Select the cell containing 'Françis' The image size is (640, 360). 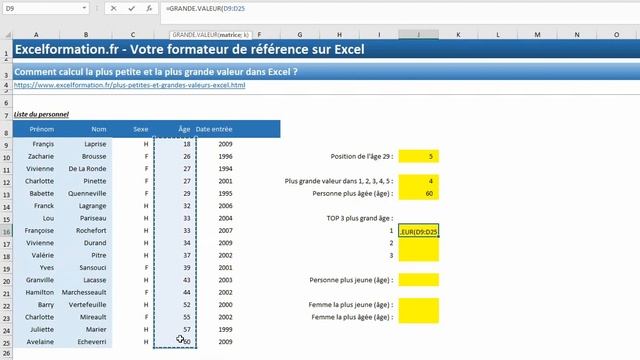coord(36,144)
